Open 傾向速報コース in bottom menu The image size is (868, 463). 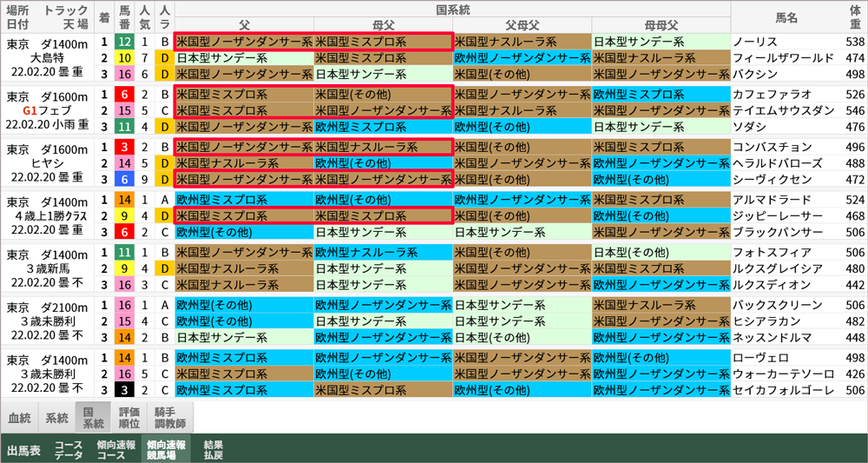[115, 450]
